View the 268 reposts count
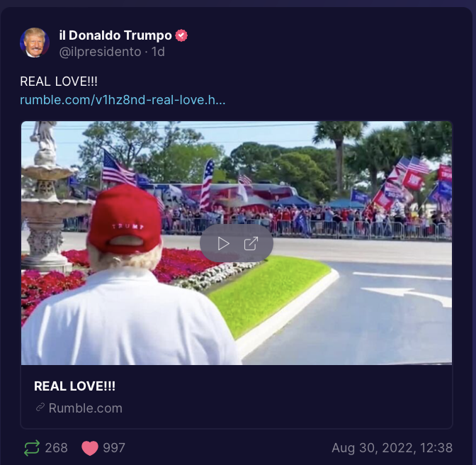476x465 pixels. (x=57, y=448)
